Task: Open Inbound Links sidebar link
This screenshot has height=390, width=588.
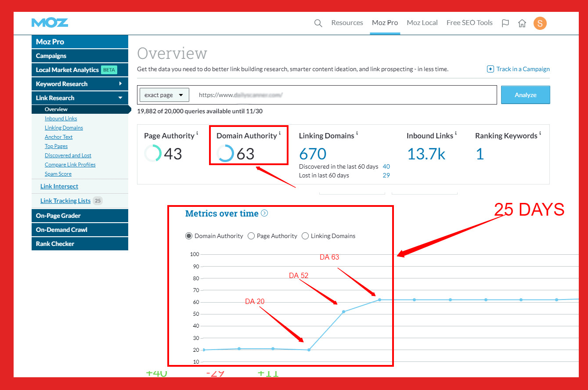Action: [x=61, y=119]
